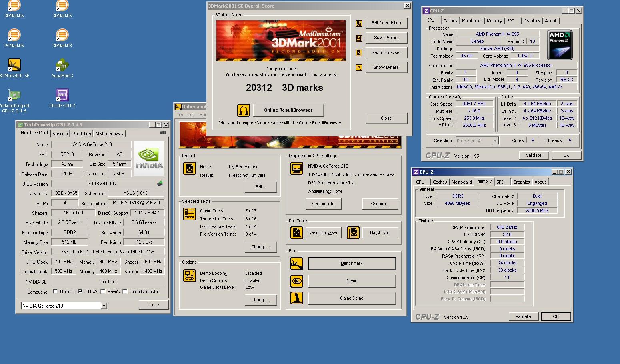This screenshot has width=620, height=364.
Task: Click the GPU-Z BIOS Version field
Action: point(102,184)
